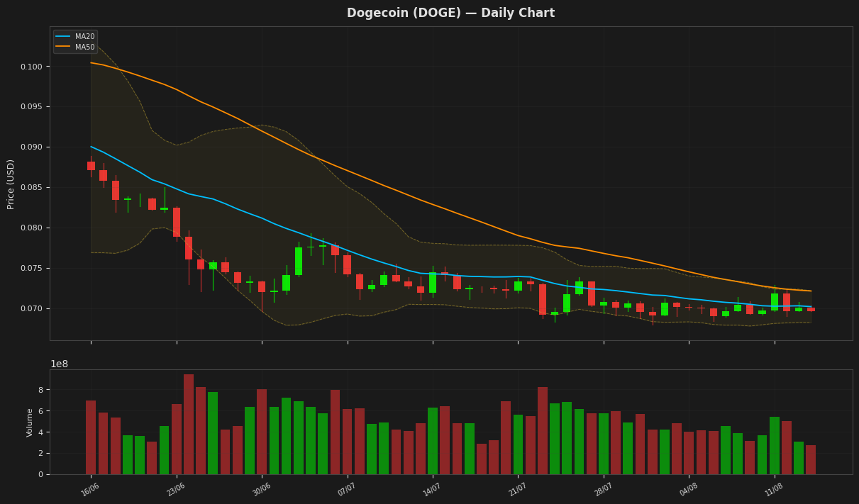
Task: Click the 14/07 date label
Action: (x=432, y=490)
